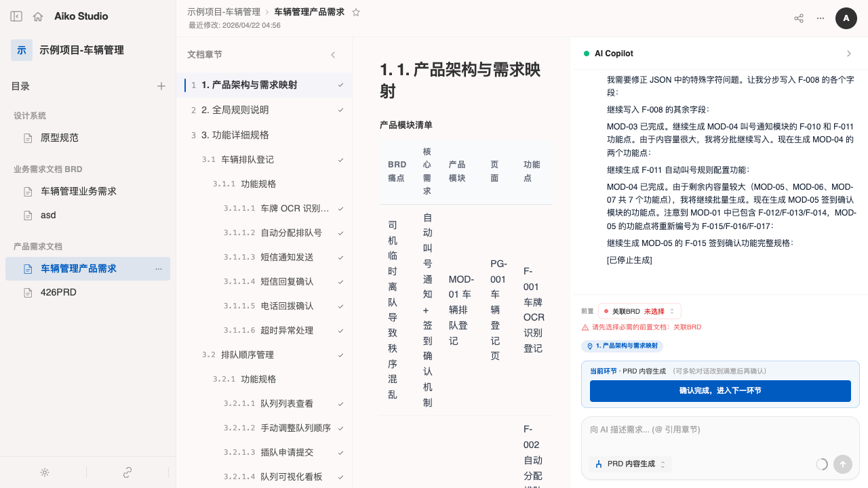868x488 pixels.
Task: Click Aiko Studio app title
Action: click(81, 16)
